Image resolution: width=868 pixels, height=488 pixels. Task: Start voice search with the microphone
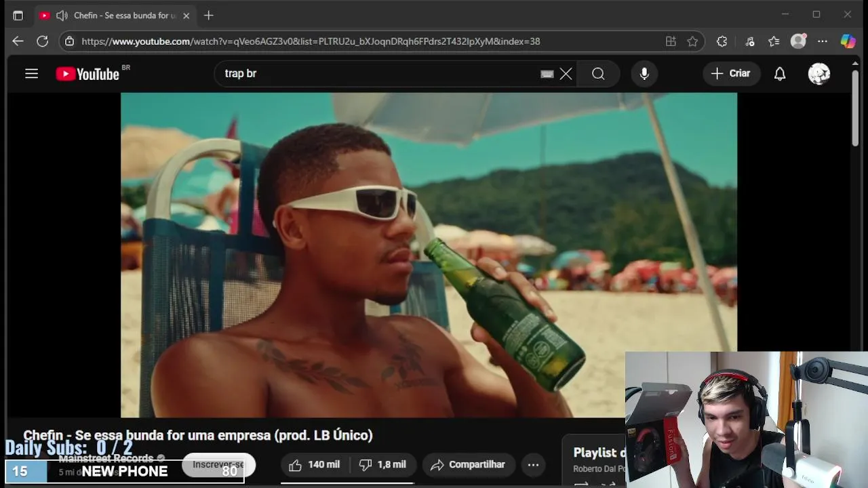[x=644, y=74]
